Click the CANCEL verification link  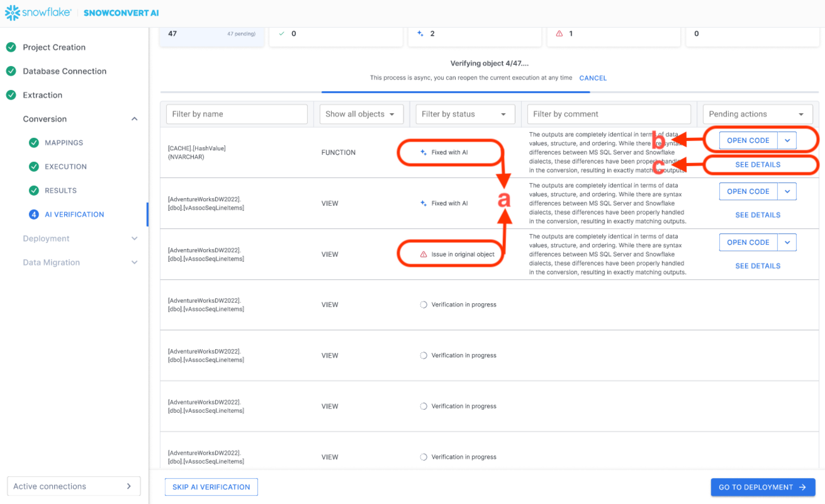[592, 78]
